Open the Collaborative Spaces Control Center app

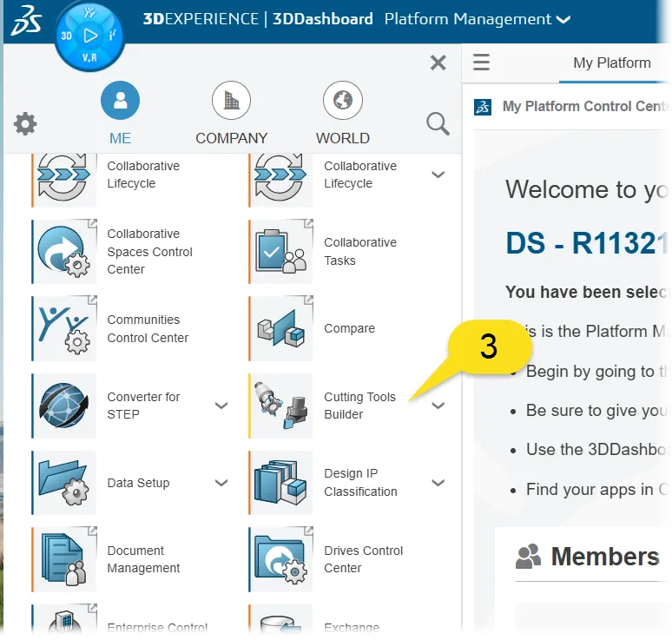coord(65,251)
